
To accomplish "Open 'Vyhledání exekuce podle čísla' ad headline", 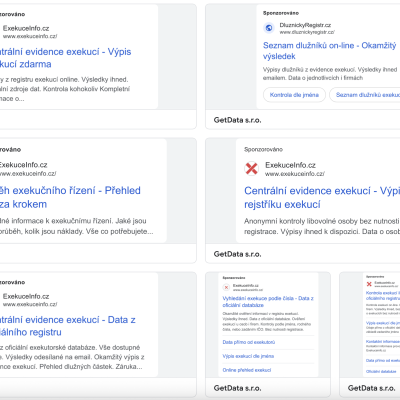I will click(268, 302).
